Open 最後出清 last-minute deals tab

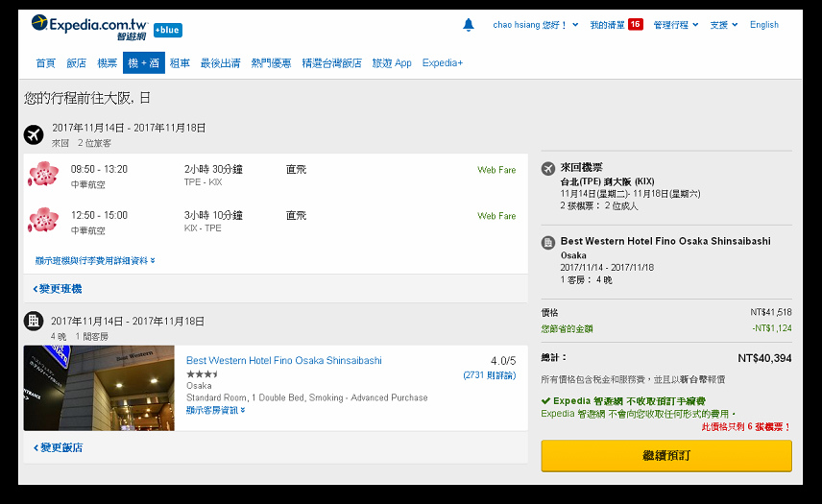(x=220, y=62)
